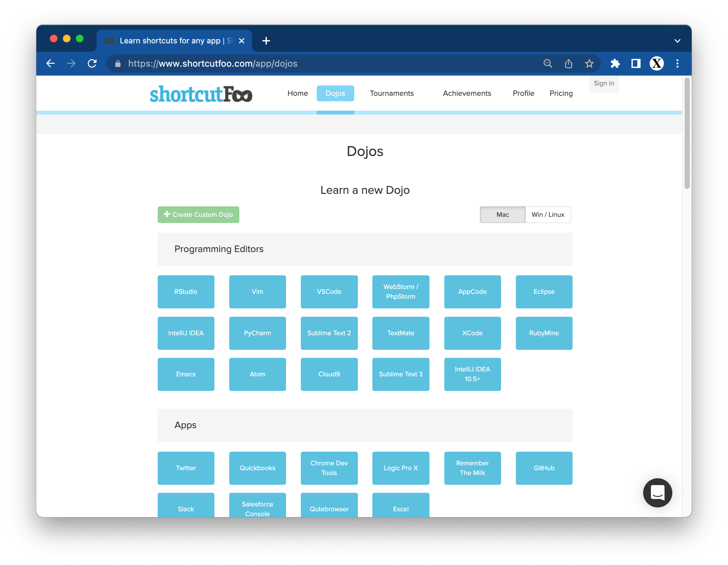728x565 pixels.
Task: Click Create Custom Dojo button
Action: coord(198,215)
